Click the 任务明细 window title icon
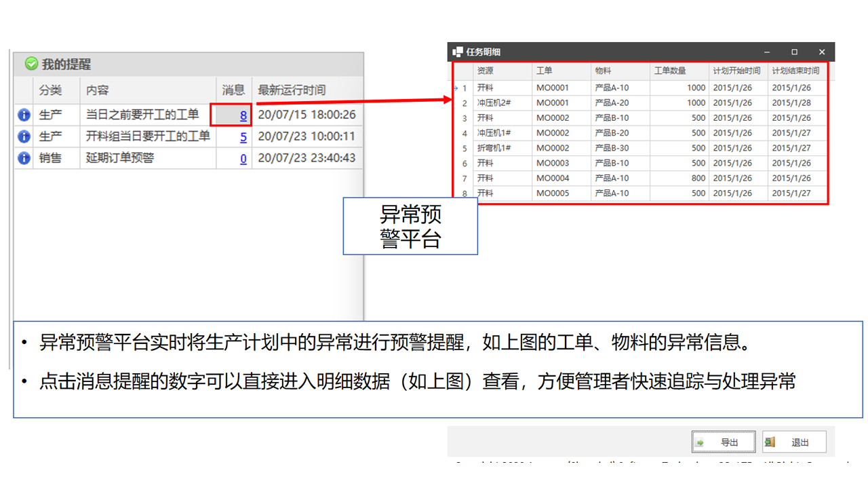 (x=458, y=52)
